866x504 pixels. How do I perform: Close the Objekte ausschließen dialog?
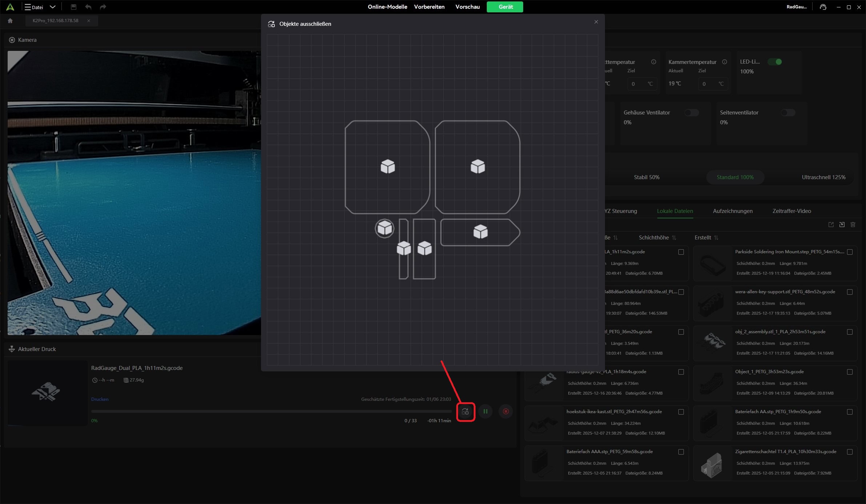click(596, 22)
